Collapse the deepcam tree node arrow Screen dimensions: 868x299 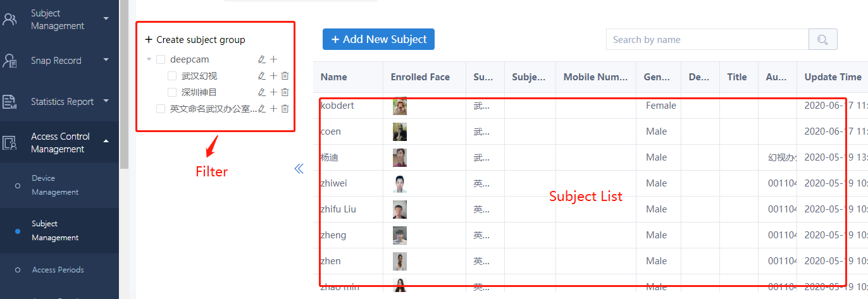tap(149, 59)
